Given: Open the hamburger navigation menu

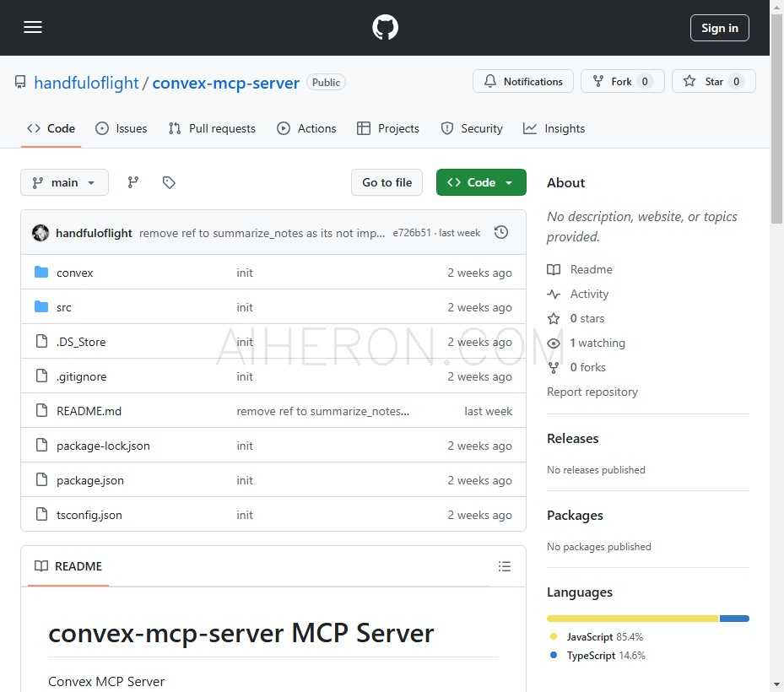Looking at the screenshot, I should [x=33, y=28].
